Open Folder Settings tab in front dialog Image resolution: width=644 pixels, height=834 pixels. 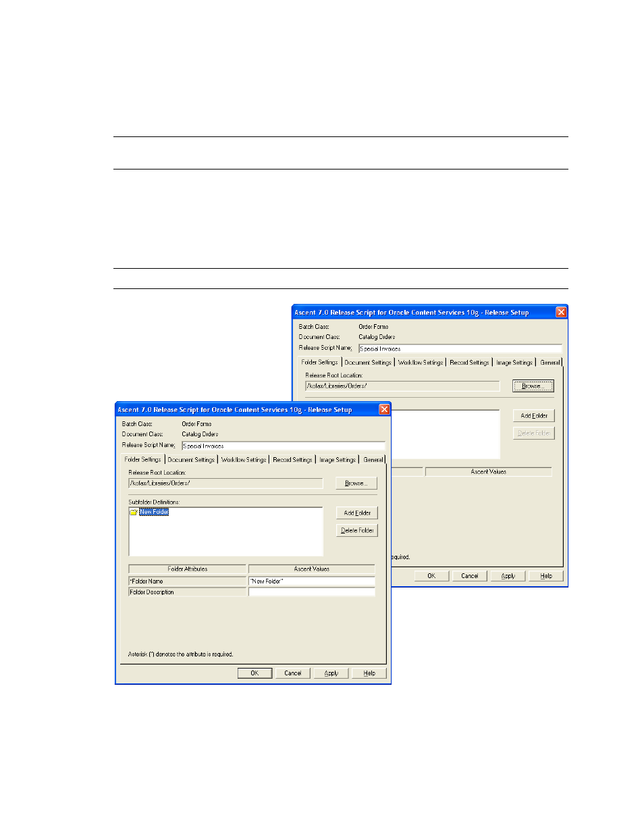click(x=142, y=459)
